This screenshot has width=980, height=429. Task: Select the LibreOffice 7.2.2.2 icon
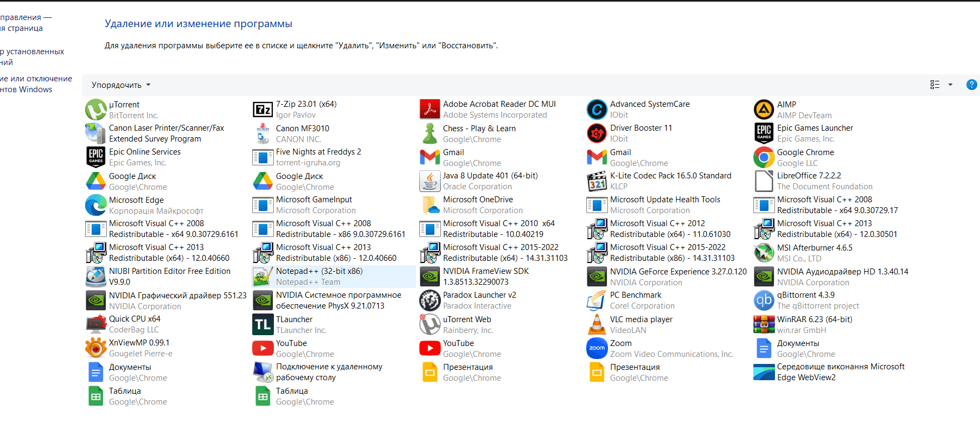(x=764, y=181)
